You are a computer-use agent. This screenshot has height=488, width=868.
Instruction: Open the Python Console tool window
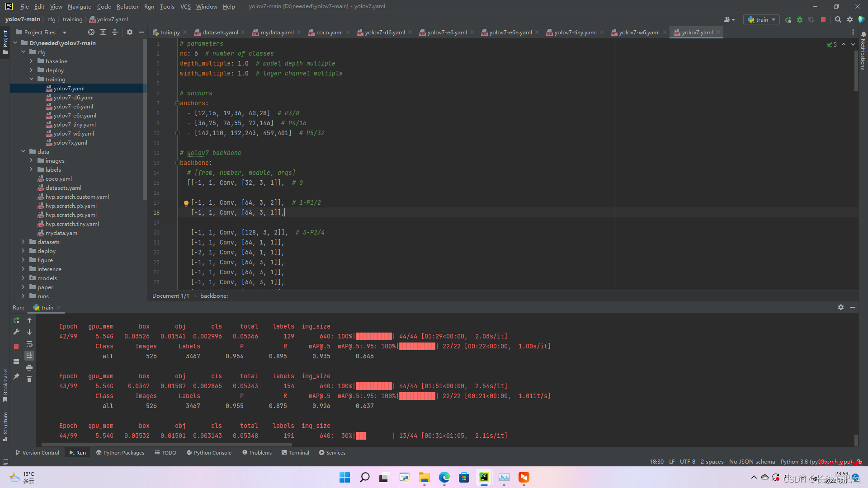209,453
